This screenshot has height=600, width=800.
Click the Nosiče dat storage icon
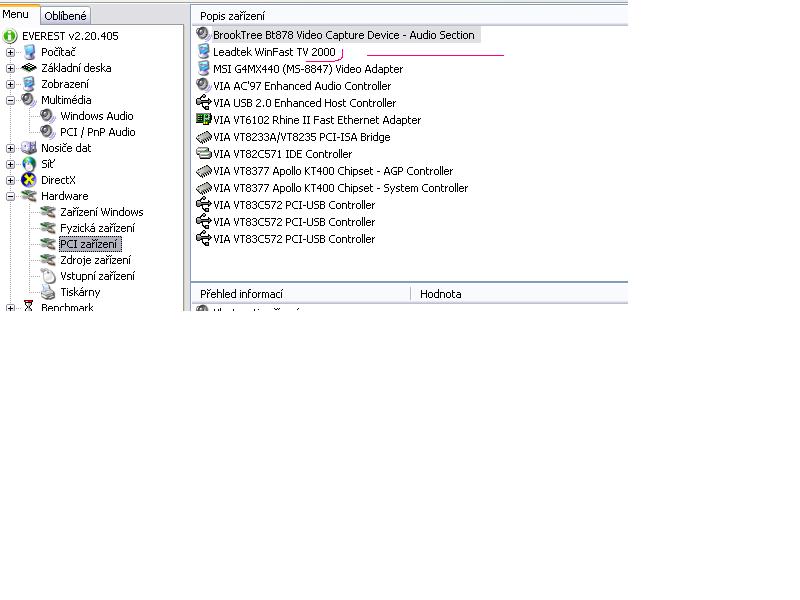29,148
